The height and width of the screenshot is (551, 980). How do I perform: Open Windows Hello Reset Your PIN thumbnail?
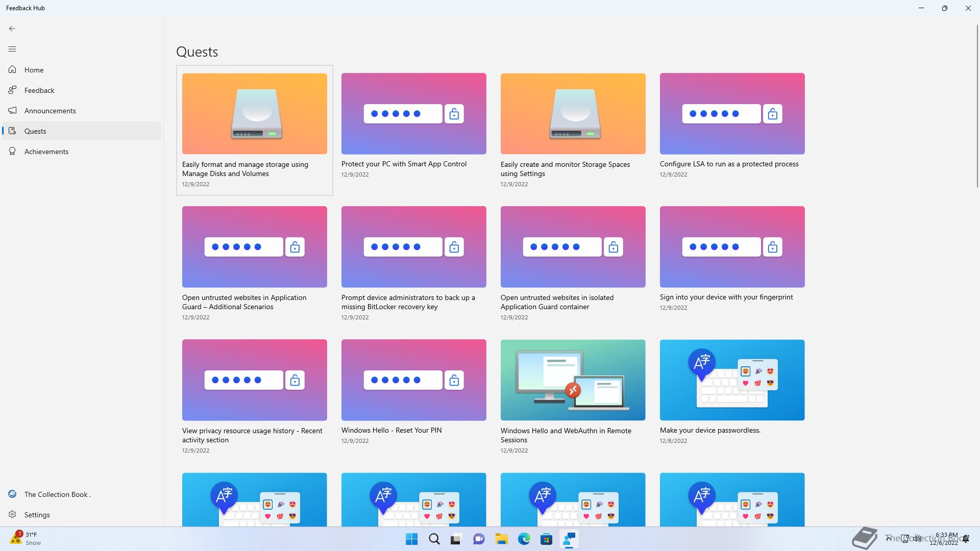pyautogui.click(x=414, y=380)
